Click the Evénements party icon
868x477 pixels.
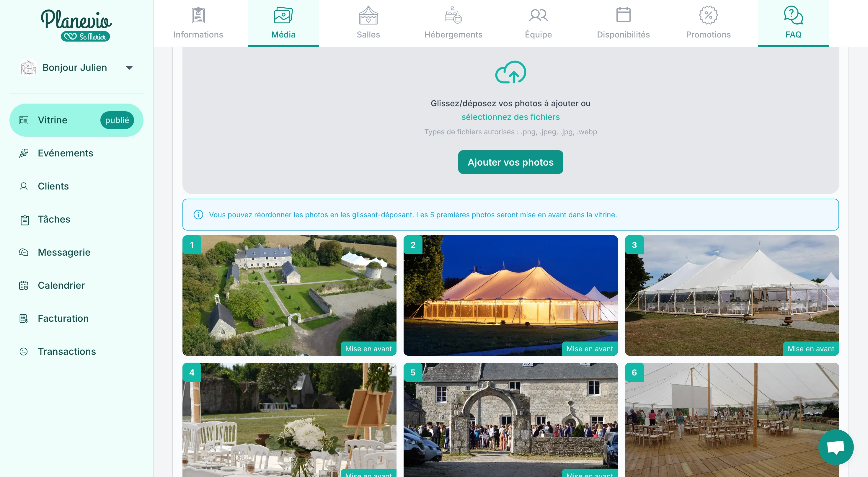click(24, 153)
